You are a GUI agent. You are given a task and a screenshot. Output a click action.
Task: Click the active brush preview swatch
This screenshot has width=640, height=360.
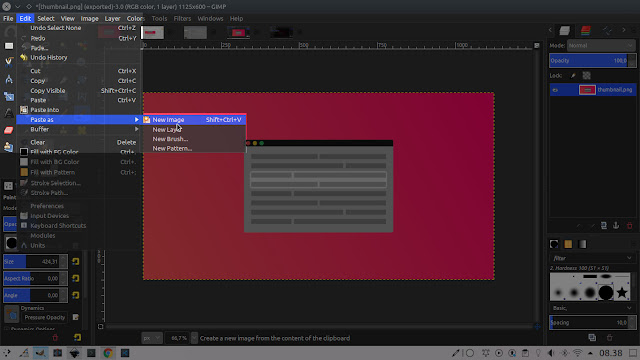[x=11, y=243]
